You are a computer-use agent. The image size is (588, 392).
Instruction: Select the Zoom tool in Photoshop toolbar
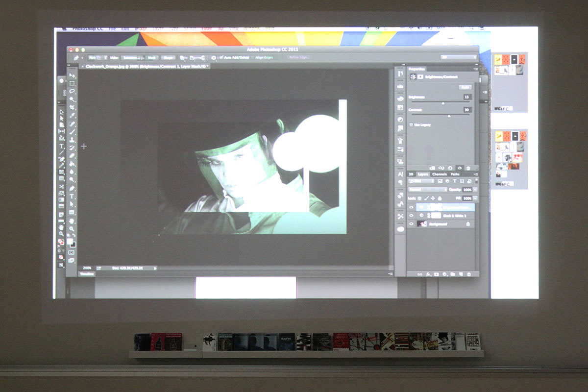[72, 228]
